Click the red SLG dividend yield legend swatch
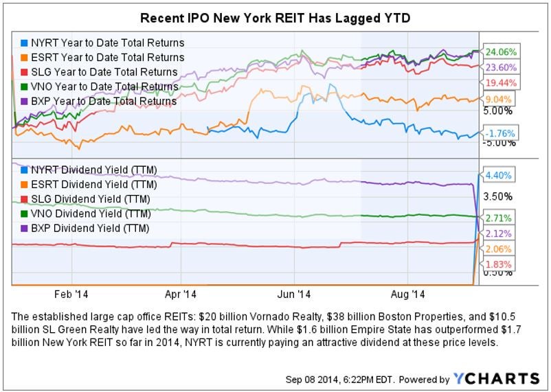This screenshot has height=392, width=551. (x=24, y=200)
